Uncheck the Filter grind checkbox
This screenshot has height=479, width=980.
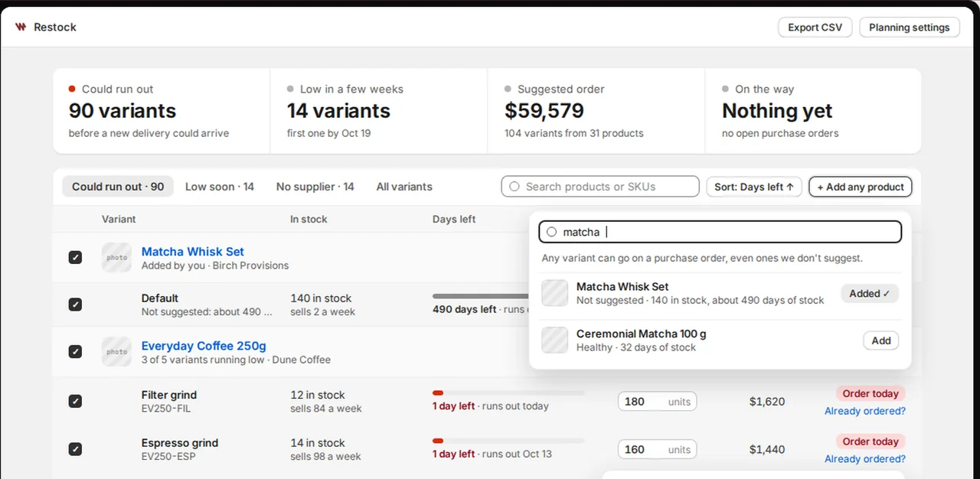[x=75, y=401]
